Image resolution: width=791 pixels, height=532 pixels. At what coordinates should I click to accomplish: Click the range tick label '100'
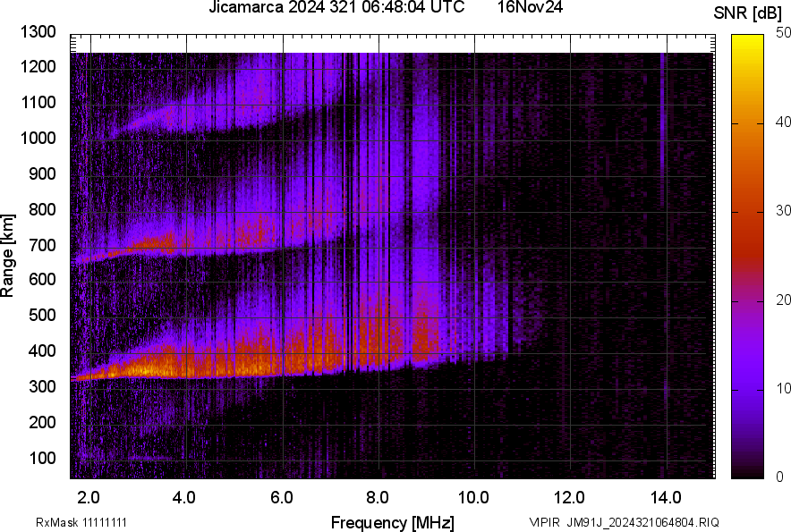point(42,458)
